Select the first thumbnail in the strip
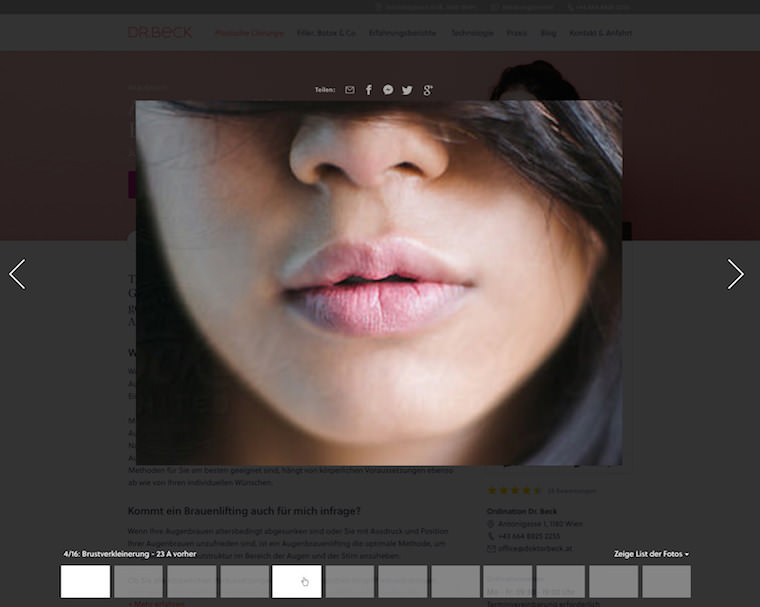The width and height of the screenshot is (760, 607). click(x=85, y=581)
